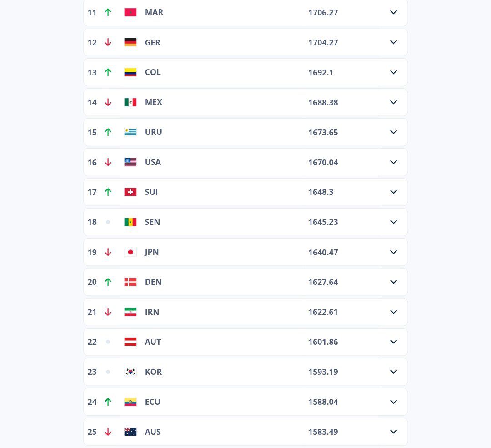Image resolution: width=491 pixels, height=448 pixels.
Task: Expand the AUT row chevron
Action: pos(394,342)
